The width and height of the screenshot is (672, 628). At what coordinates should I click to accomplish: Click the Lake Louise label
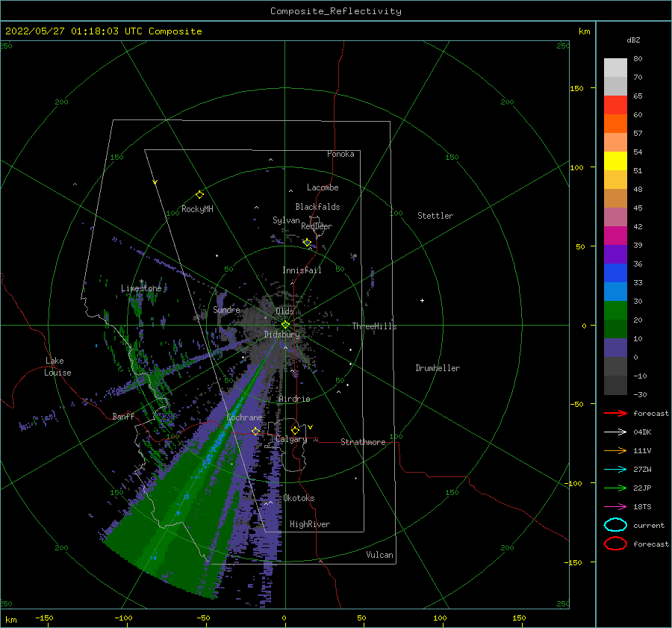tap(57, 367)
